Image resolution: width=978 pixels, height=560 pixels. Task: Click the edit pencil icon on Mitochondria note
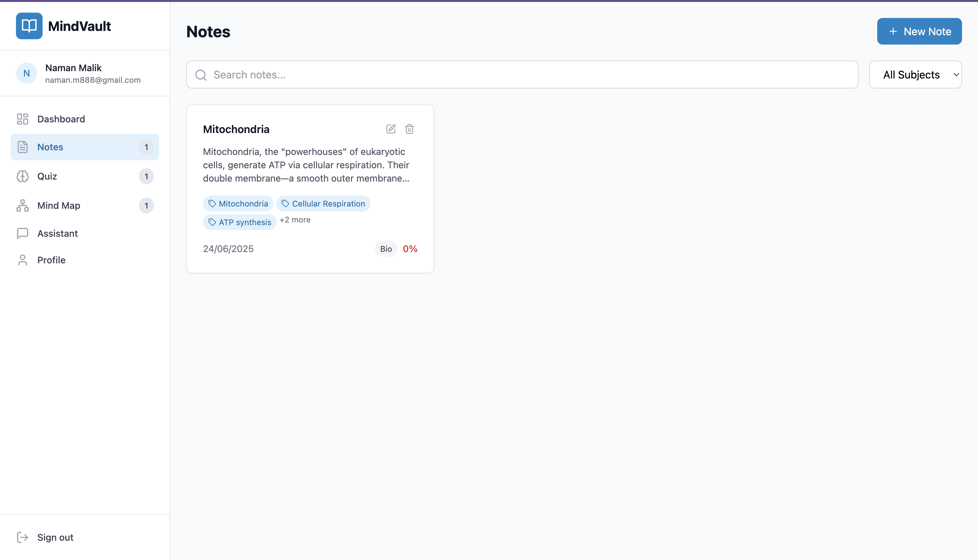click(x=391, y=129)
